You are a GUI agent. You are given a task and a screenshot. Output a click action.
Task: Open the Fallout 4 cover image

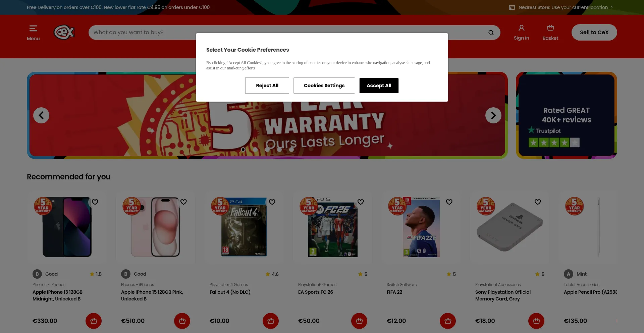coord(244,227)
